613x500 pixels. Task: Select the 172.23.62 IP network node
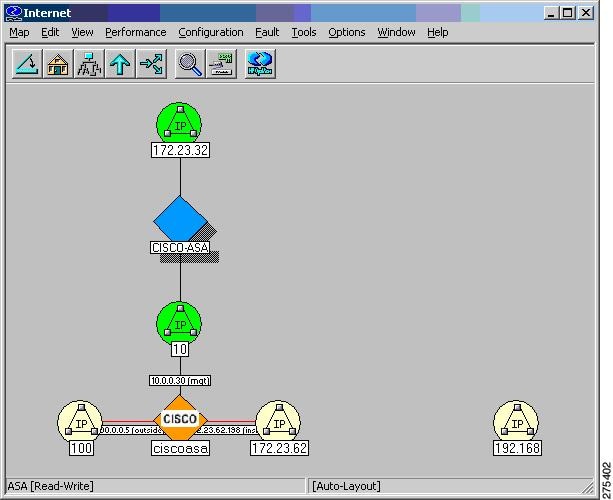click(x=278, y=421)
